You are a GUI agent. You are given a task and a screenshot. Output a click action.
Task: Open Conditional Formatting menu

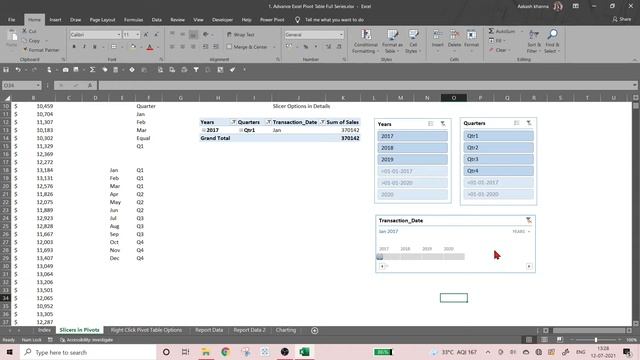coord(366,41)
